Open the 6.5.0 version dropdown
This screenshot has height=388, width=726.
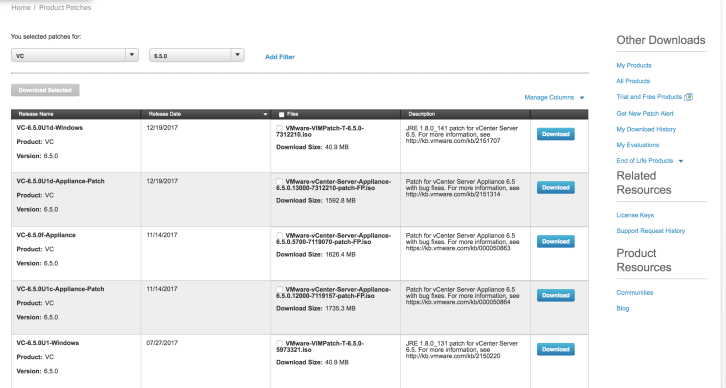197,56
